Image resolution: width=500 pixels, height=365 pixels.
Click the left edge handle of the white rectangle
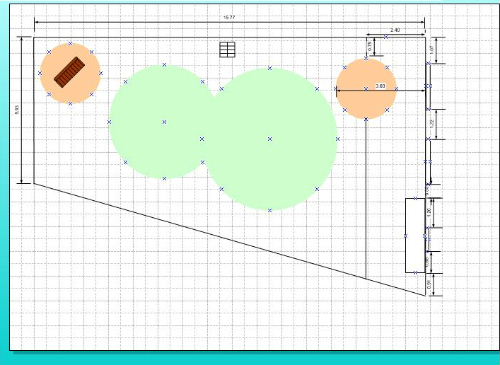coord(406,236)
